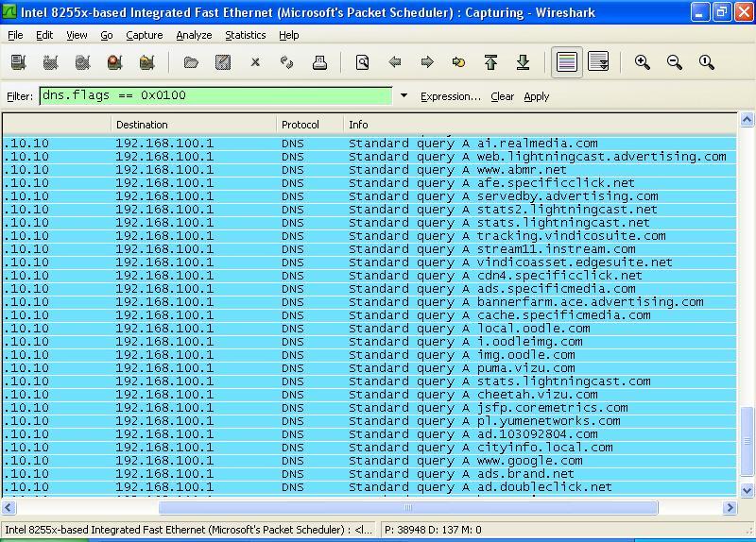Toggle colorize packet list
The width and height of the screenshot is (756, 542).
(566, 62)
